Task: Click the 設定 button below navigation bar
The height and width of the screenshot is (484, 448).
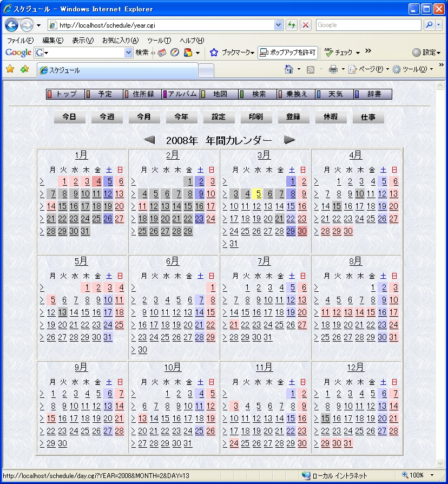Action: [x=219, y=117]
